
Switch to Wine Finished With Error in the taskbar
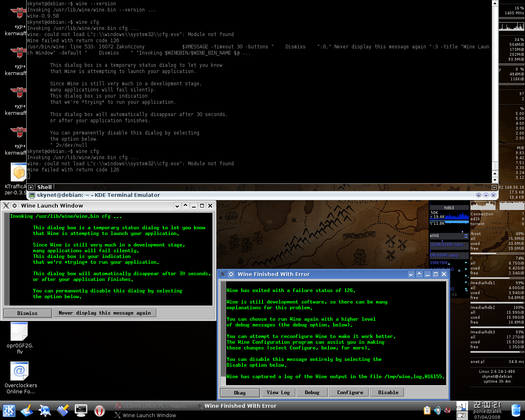click(x=236, y=406)
